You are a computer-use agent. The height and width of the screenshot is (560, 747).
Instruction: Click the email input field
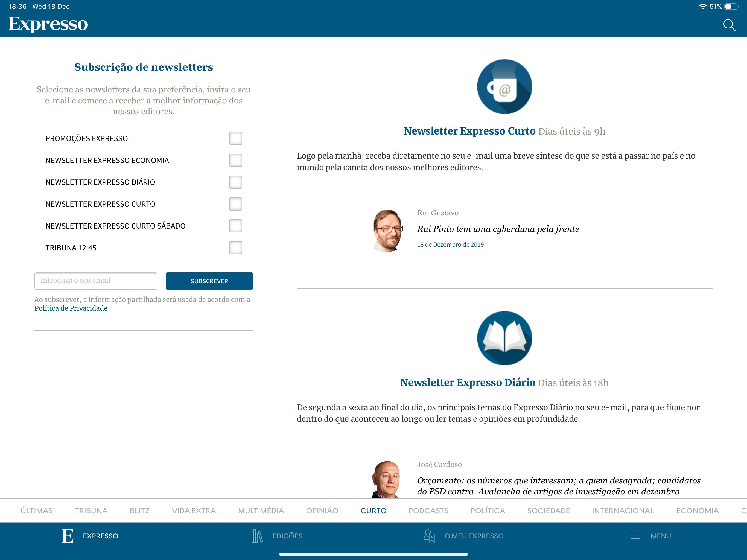(x=96, y=281)
